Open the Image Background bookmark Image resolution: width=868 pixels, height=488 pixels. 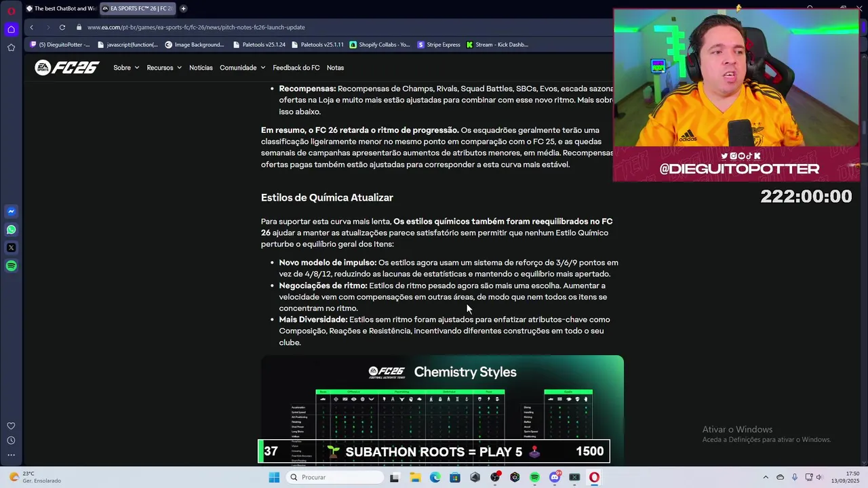[195, 45]
